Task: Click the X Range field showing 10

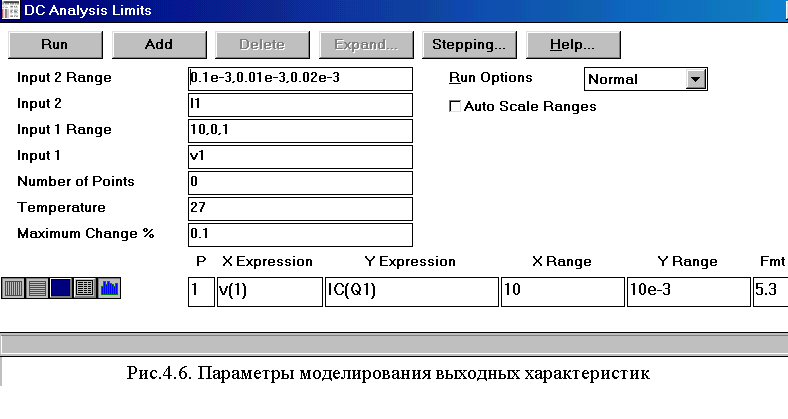Action: coord(562,291)
